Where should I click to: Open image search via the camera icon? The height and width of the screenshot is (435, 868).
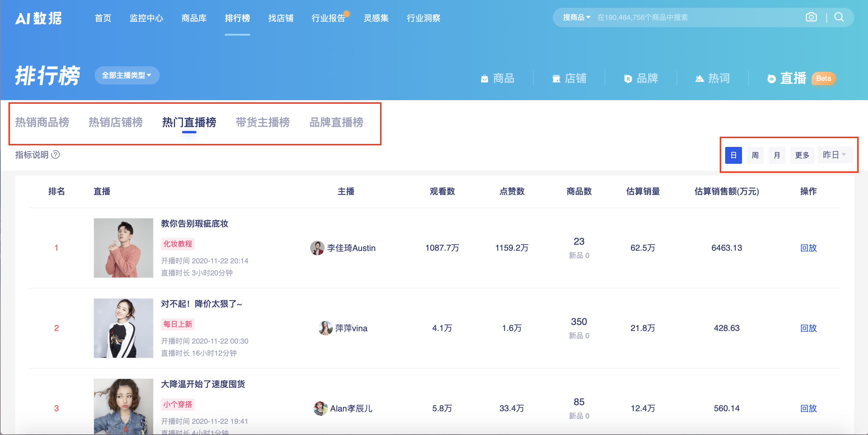point(811,17)
